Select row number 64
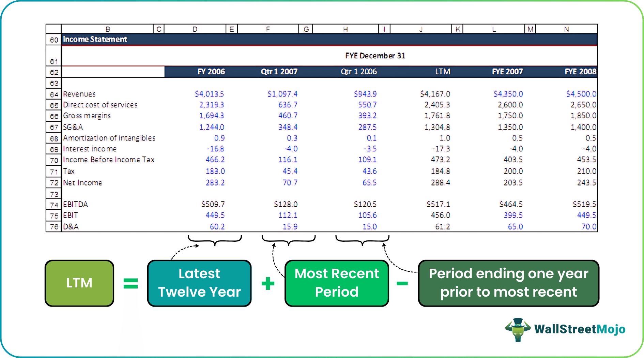 pos(53,94)
